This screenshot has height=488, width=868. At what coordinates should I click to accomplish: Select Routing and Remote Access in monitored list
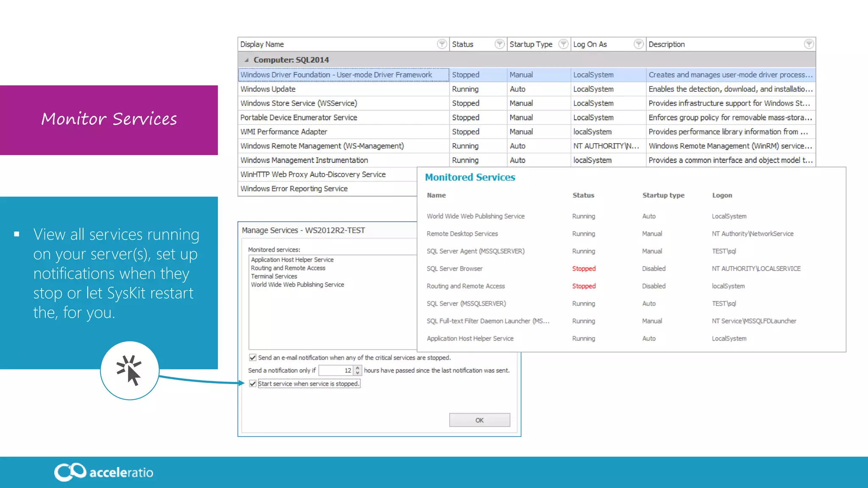point(288,268)
